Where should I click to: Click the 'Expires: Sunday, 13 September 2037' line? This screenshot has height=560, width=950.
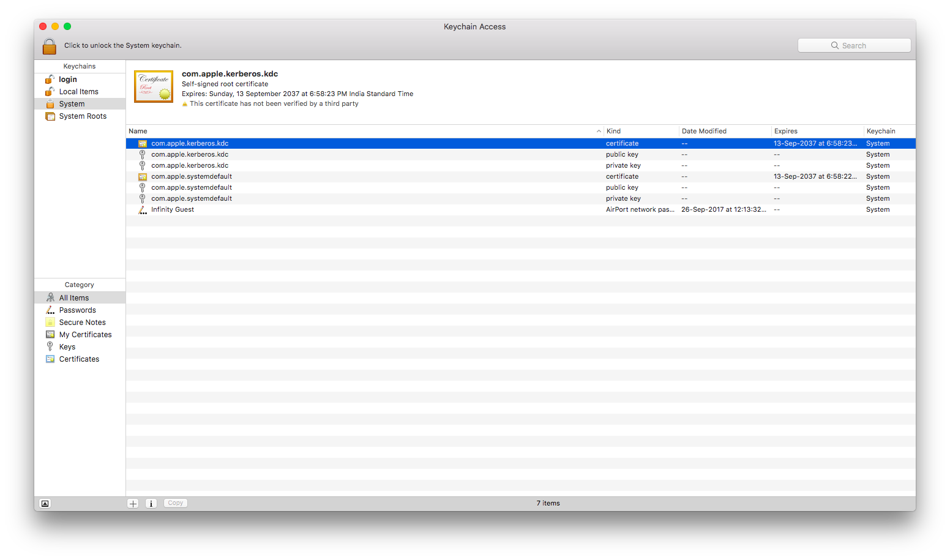coord(297,94)
